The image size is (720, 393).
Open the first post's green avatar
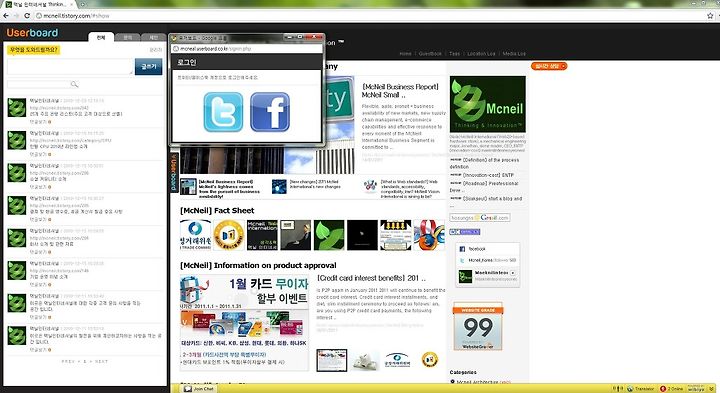click(x=17, y=107)
